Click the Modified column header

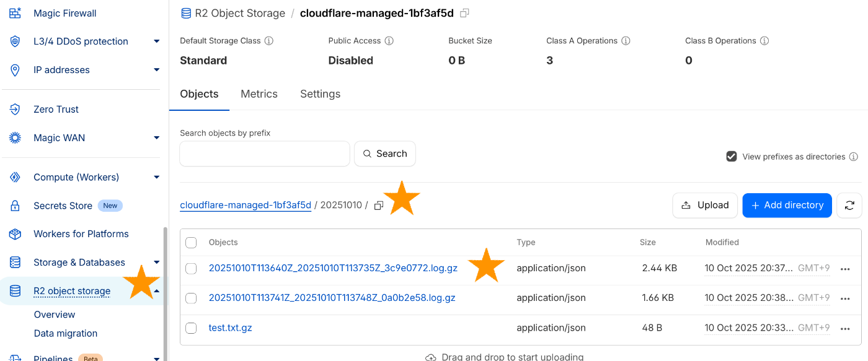722,243
